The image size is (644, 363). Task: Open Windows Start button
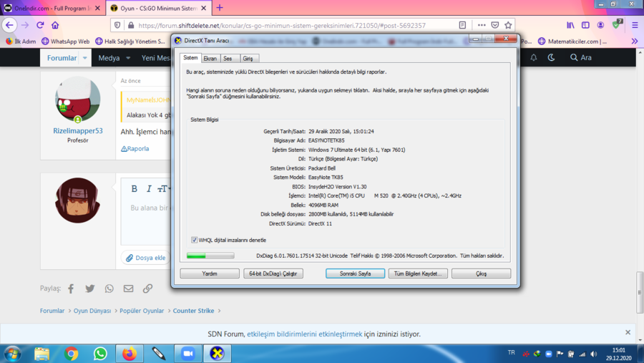tap(12, 354)
